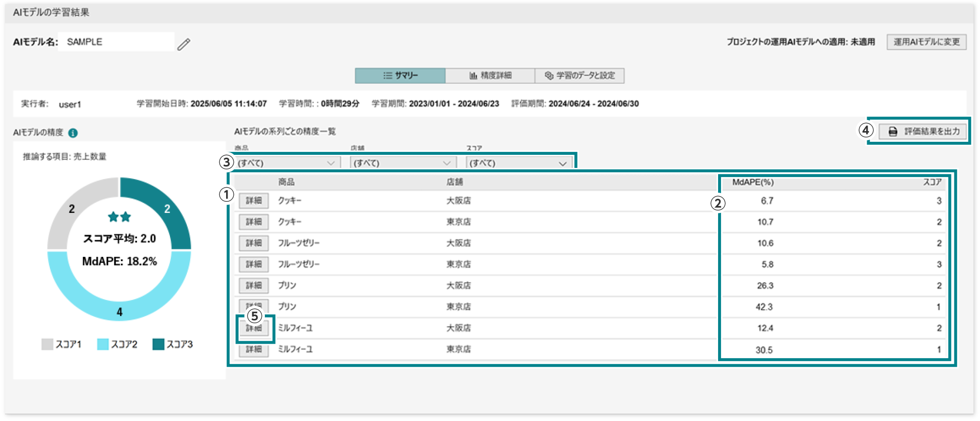Click the MdAPE value 5.8
Screen dimensions: 980x421
tap(767, 265)
